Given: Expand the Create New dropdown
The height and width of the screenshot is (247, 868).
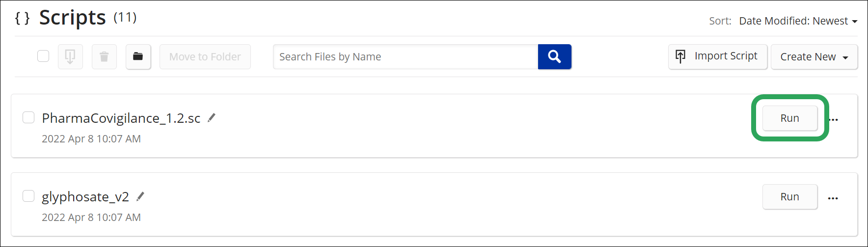Looking at the screenshot, I should pyautogui.click(x=814, y=57).
